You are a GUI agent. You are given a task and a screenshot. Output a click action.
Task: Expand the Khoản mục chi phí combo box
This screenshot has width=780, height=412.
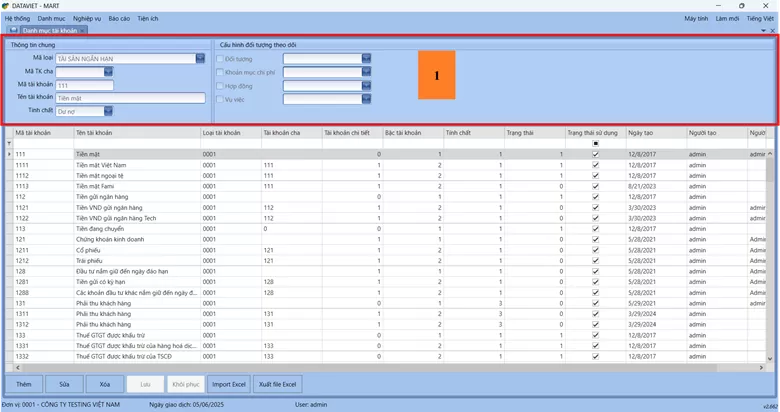[367, 72]
